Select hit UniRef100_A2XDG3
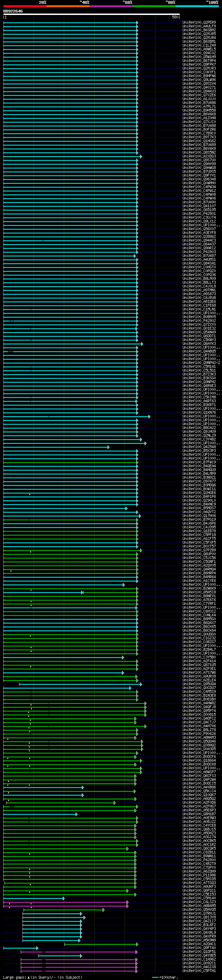This screenshot has width=222, height=980. (199, 156)
